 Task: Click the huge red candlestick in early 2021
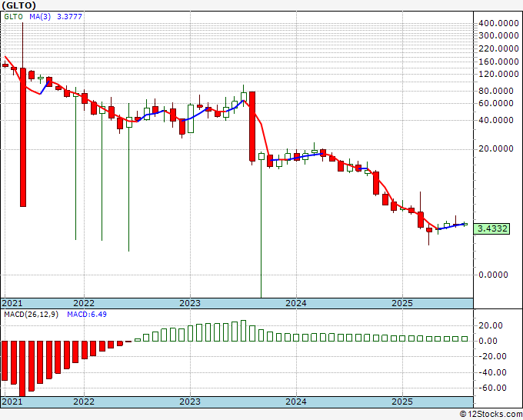pyautogui.click(x=22, y=138)
